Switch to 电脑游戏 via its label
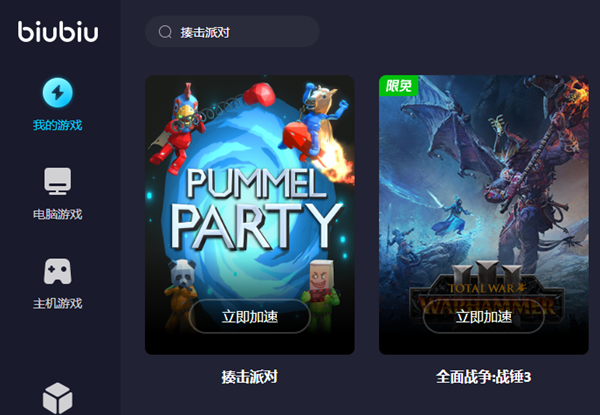The height and width of the screenshot is (415, 600). [57, 214]
